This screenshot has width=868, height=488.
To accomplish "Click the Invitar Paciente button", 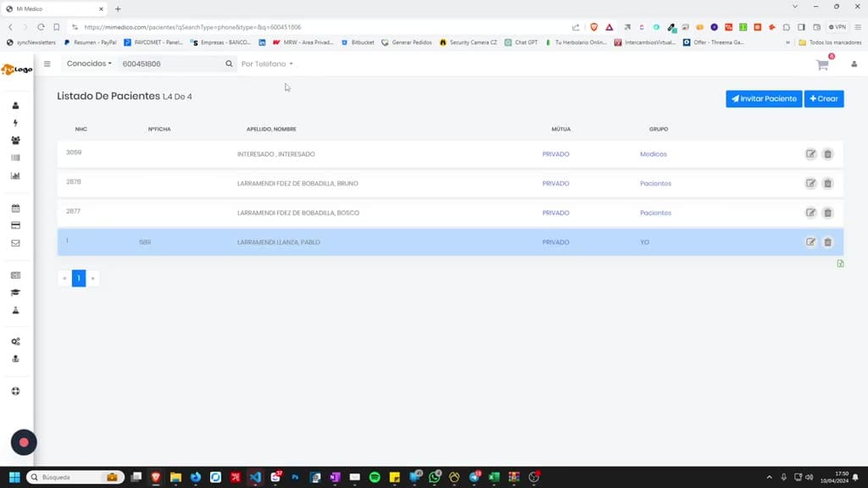I will coord(764,98).
